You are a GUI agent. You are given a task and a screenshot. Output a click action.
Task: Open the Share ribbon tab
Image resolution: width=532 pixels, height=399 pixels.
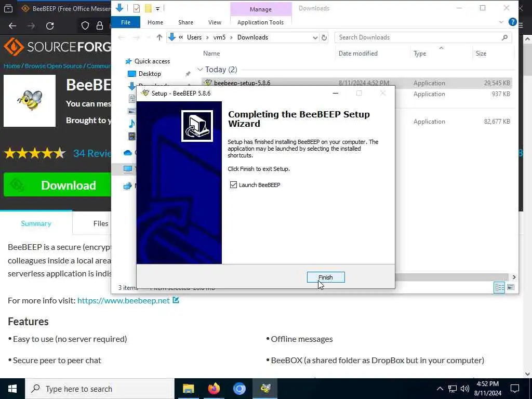185,22
